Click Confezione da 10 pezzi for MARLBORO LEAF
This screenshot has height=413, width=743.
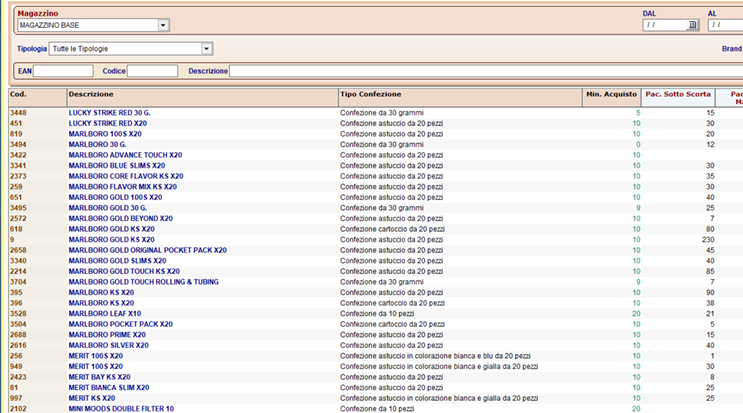[x=377, y=314]
